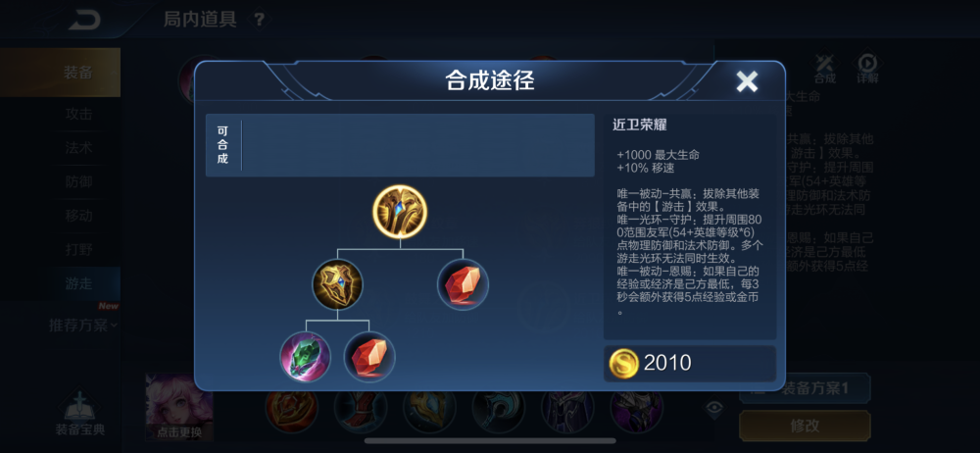Click the hero portrait 点击更换

179,407
